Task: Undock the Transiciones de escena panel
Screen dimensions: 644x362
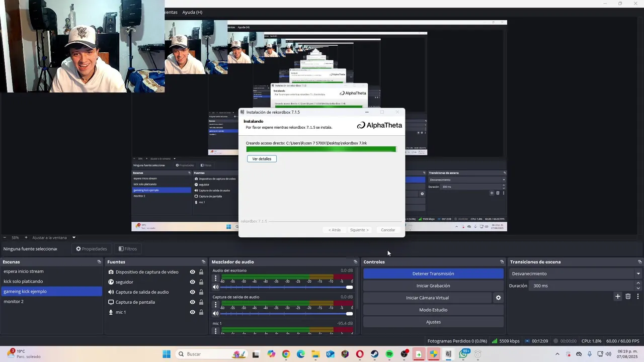Action: click(640, 262)
